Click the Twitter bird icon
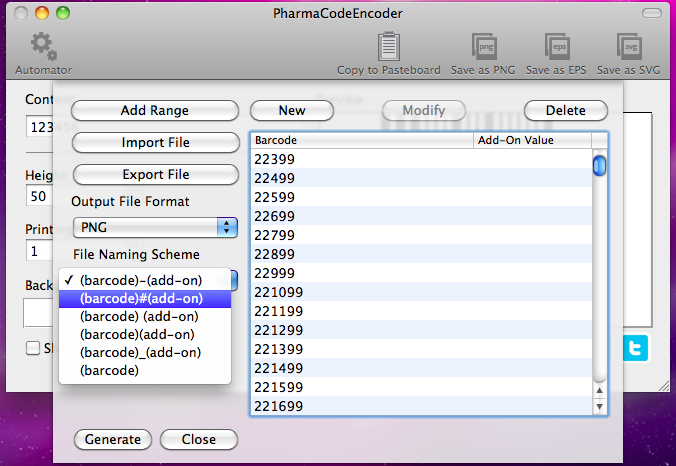This screenshot has height=466, width=676. coord(635,348)
